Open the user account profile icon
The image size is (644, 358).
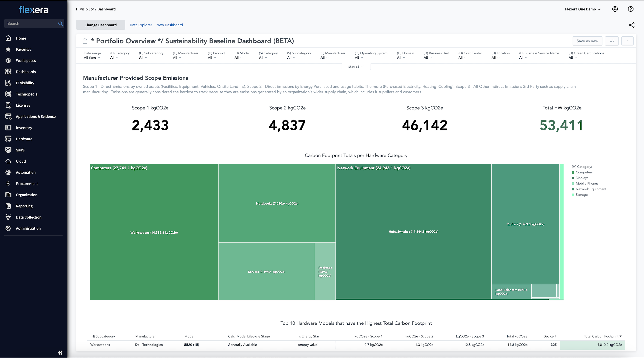(615, 9)
